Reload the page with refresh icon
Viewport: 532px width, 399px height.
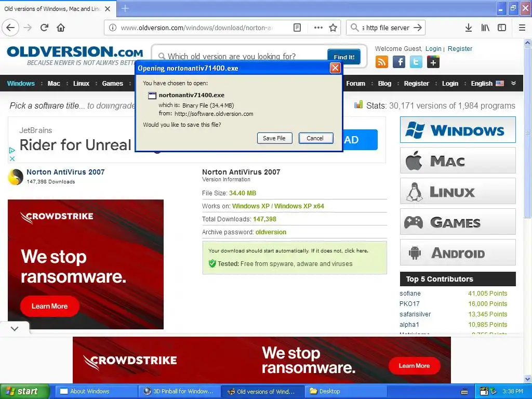coord(45,28)
